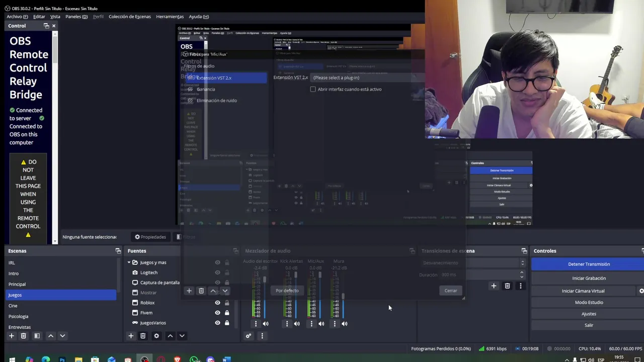Image resolution: width=644 pixels, height=362 pixels.
Task: Move source down in Fuentes list
Action: (x=182, y=336)
